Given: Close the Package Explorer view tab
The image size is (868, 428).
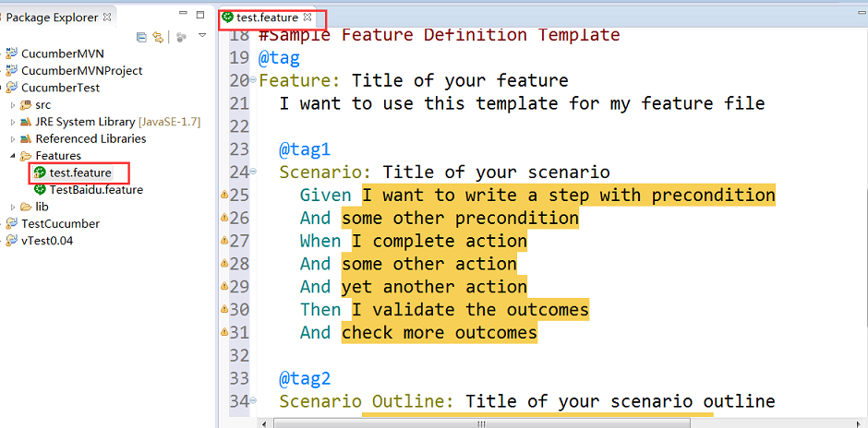Looking at the screenshot, I should click(x=108, y=18).
